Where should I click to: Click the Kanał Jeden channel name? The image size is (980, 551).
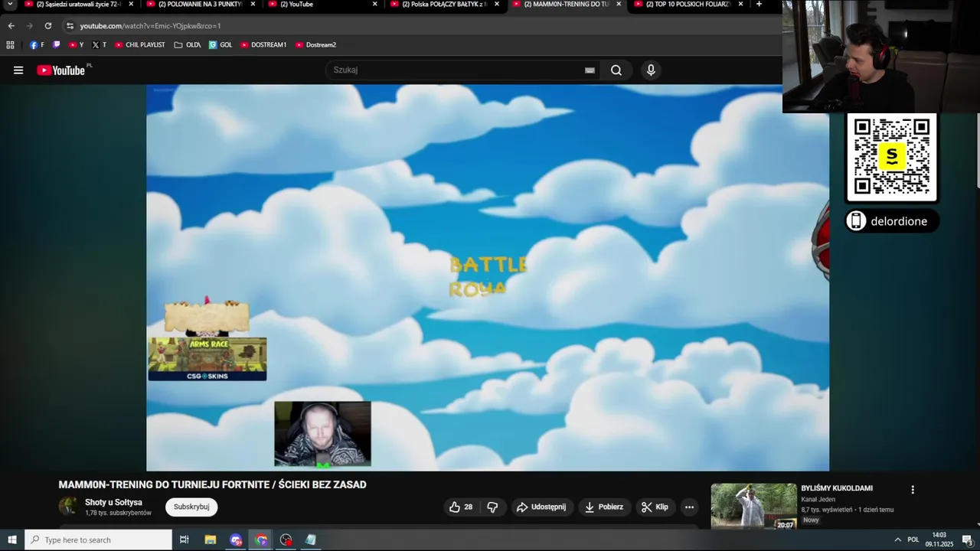click(818, 500)
